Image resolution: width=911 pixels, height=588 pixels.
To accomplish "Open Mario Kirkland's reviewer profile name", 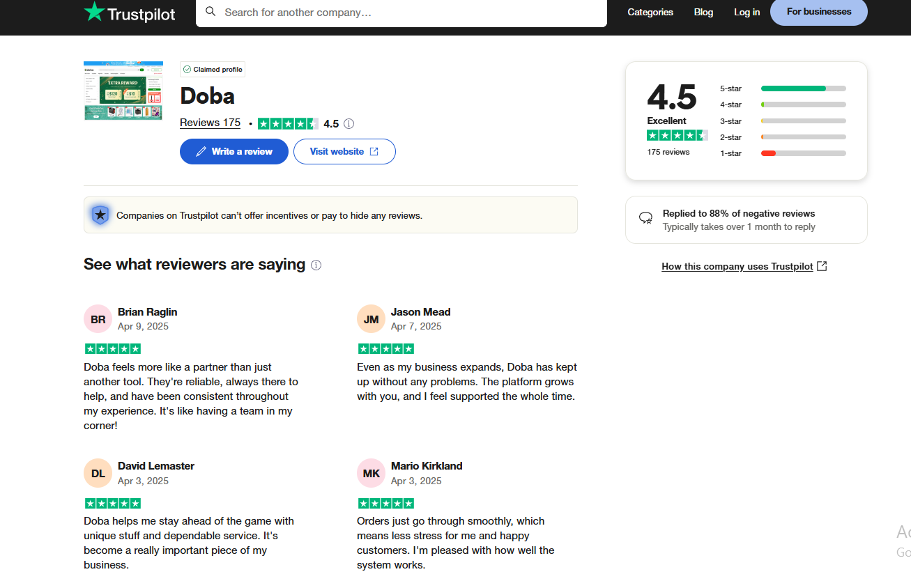I will click(427, 466).
